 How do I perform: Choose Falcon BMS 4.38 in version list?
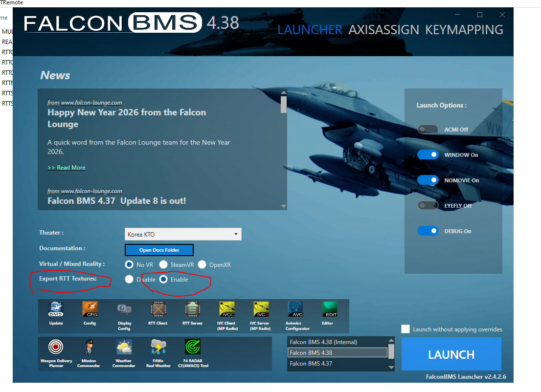[x=337, y=353]
